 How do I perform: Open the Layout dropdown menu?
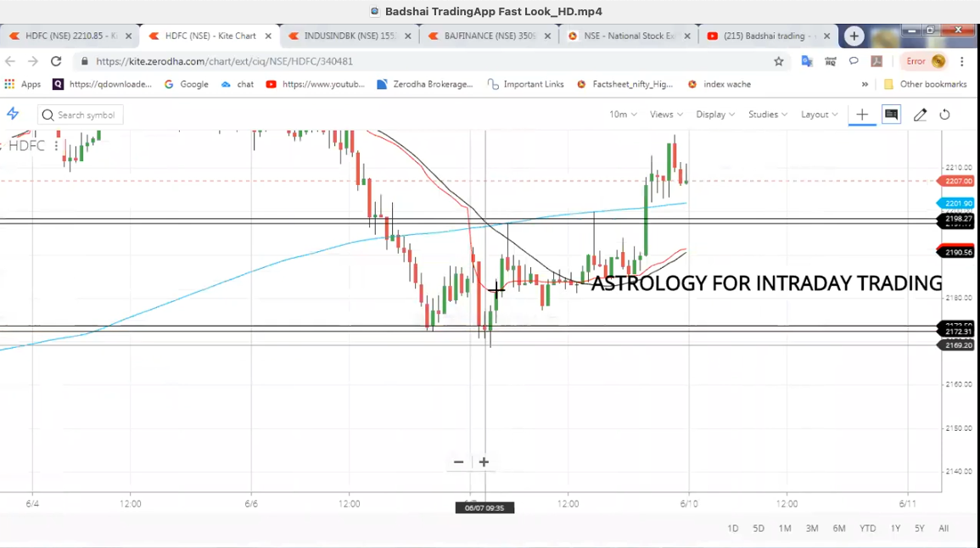point(819,115)
